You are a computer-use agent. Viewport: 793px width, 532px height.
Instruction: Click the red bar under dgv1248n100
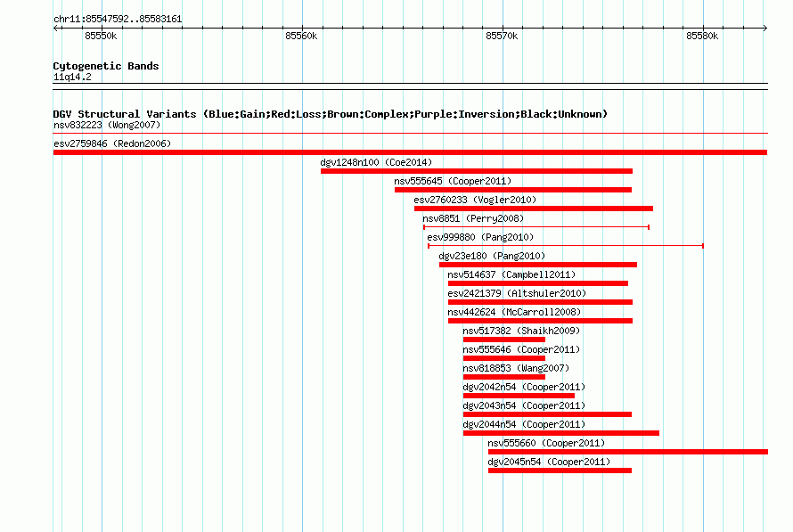pos(477,171)
